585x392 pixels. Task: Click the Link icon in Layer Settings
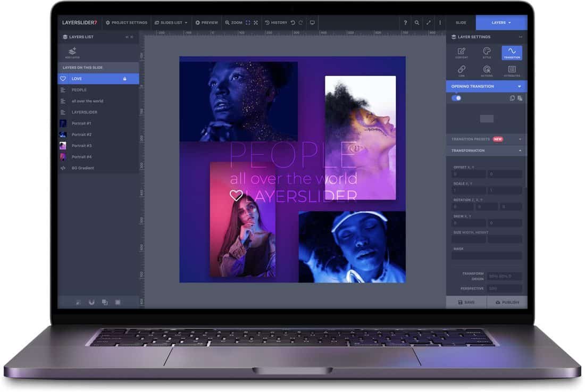pos(462,70)
